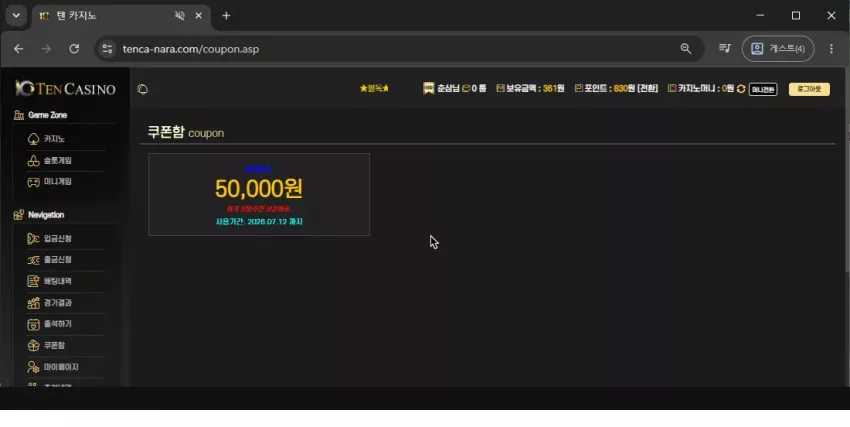Click the address bar URL
Screen dimensions: 850x427
click(x=191, y=49)
